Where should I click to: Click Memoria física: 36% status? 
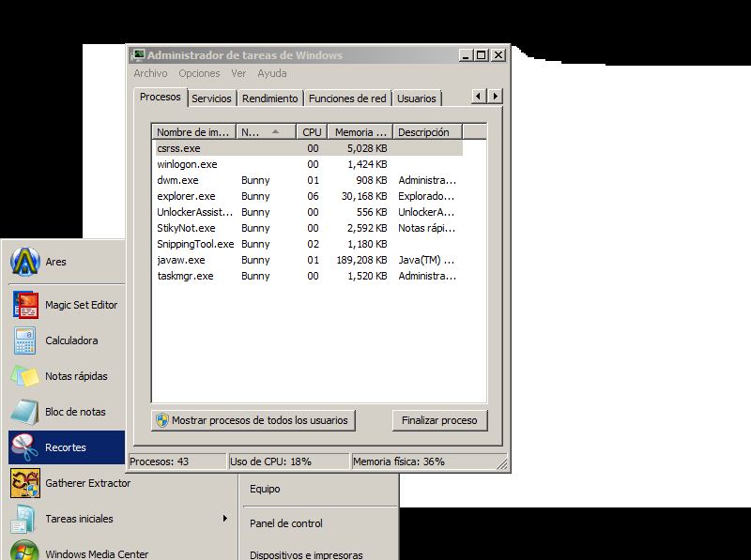pyautogui.click(x=428, y=462)
